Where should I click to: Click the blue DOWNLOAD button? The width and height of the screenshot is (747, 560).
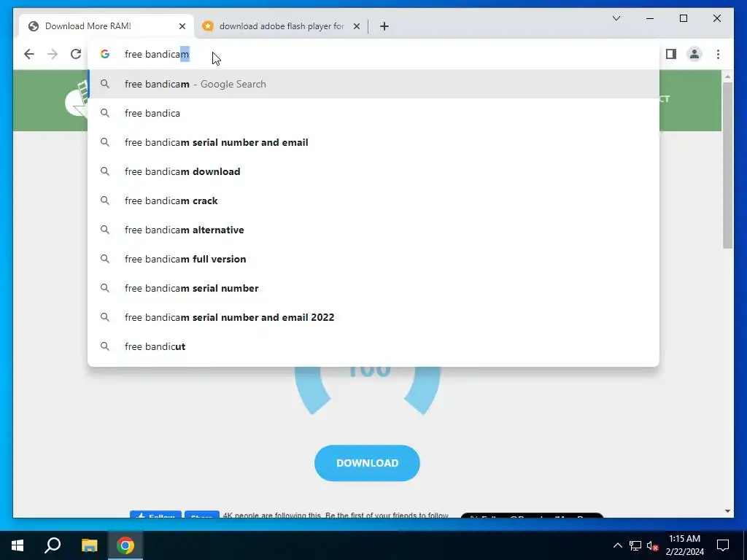tap(367, 463)
